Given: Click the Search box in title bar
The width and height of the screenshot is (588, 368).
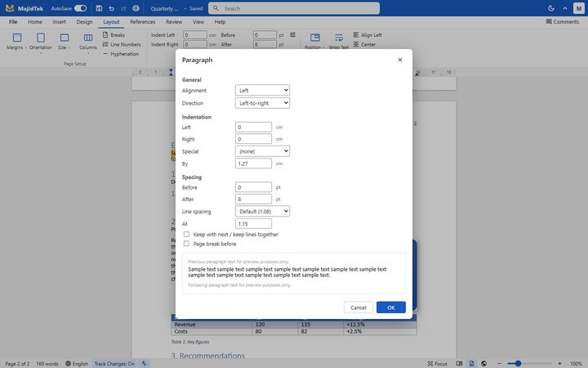Looking at the screenshot, I should tap(294, 8).
